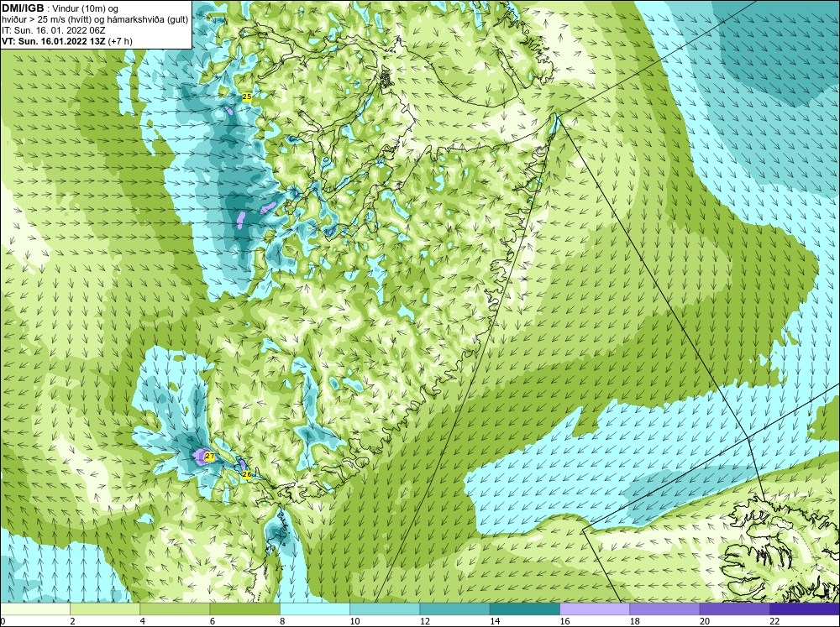Image resolution: width=840 pixels, height=627 pixels.
Task: Select the 20–22 m/s violet legend swatch
Action: click(735, 609)
